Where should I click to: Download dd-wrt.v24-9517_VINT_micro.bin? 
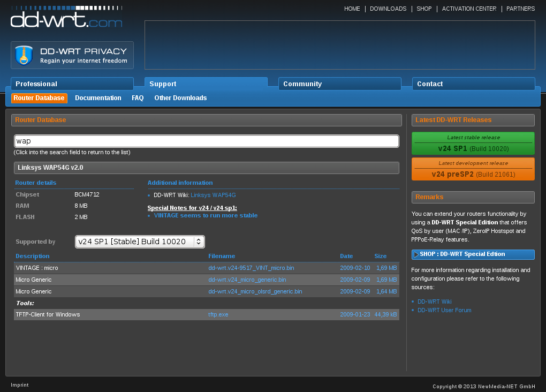pyautogui.click(x=251, y=268)
